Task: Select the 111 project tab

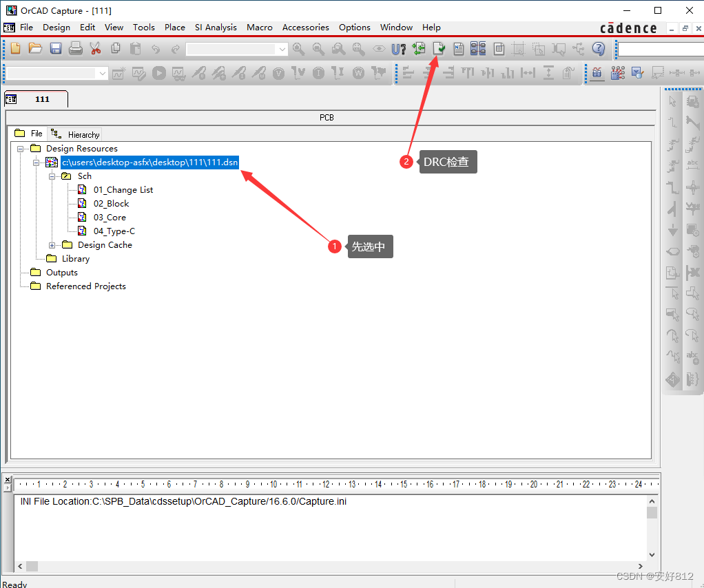Action: coord(36,98)
